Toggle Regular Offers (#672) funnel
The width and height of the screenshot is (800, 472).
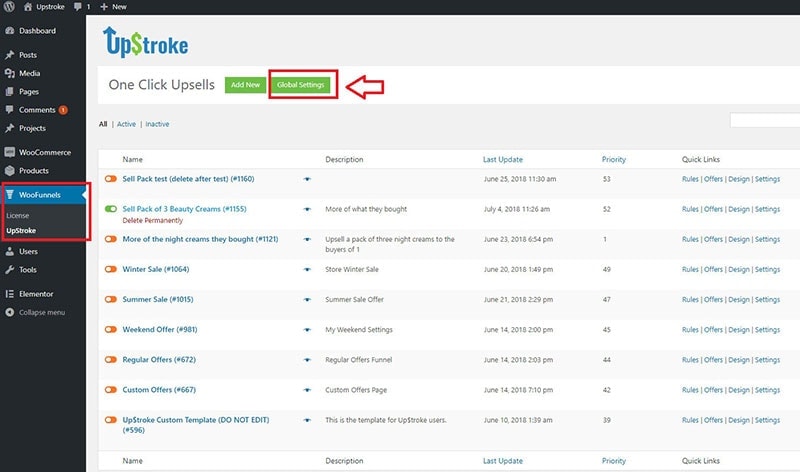pyautogui.click(x=111, y=359)
